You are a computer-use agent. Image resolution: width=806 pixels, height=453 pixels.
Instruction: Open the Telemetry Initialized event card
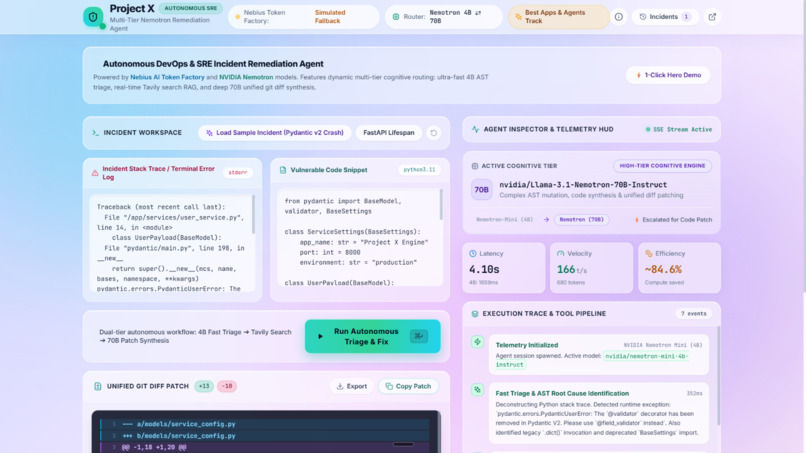point(599,355)
